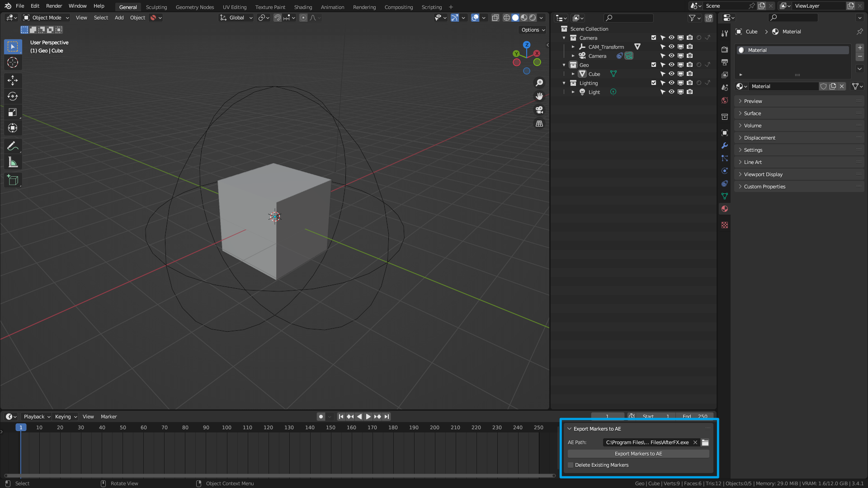Image resolution: width=868 pixels, height=488 pixels.
Task: Pick the Measure tool
Action: (x=13, y=162)
